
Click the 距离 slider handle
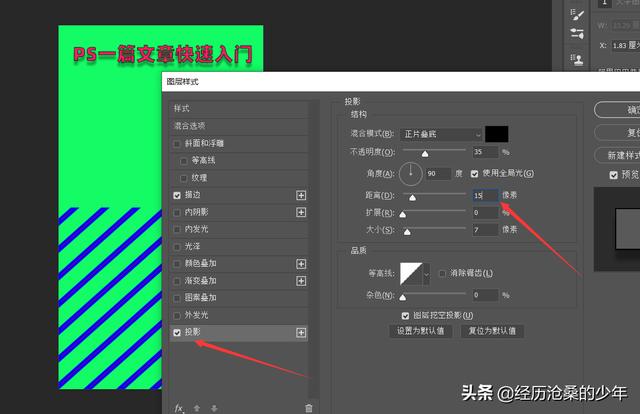point(413,198)
